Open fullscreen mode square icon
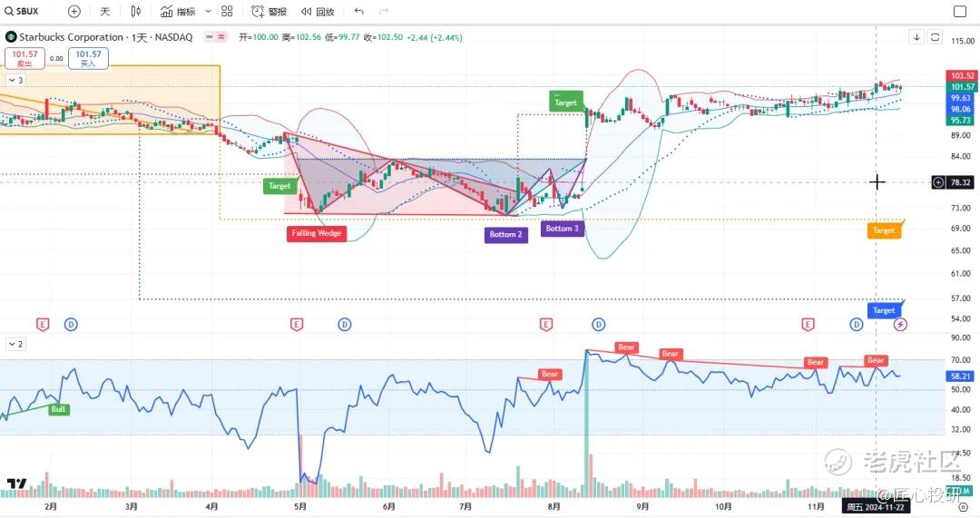Viewport: 980px width, 518px height. (x=960, y=11)
